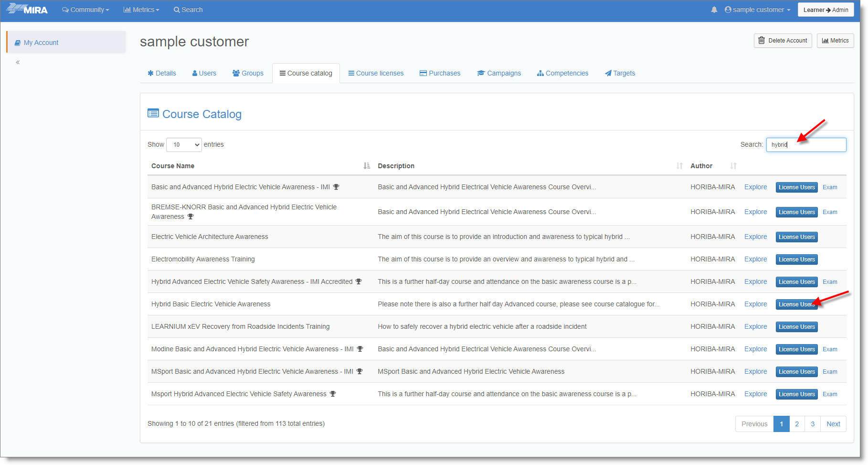Open Search in the top navbar

pos(188,10)
